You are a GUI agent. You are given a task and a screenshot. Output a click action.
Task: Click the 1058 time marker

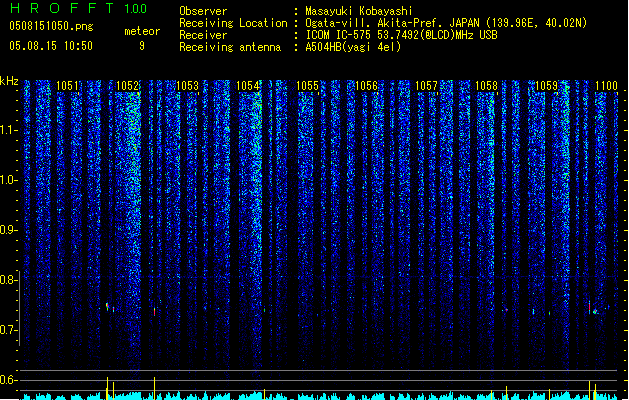486,86
